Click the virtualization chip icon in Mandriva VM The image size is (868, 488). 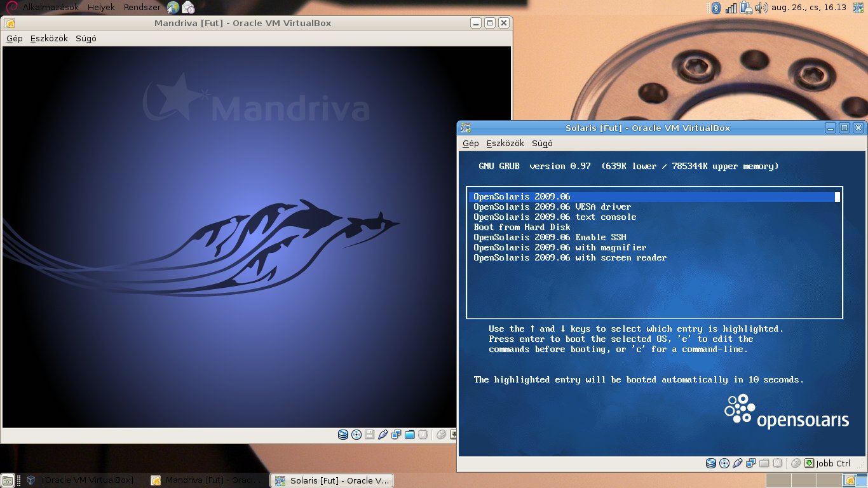[423, 436]
